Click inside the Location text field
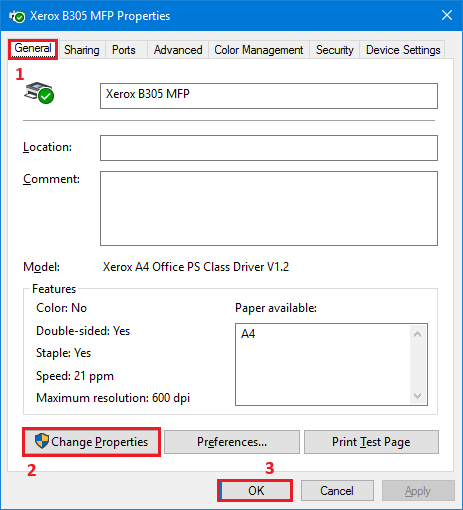The width and height of the screenshot is (463, 510). 269,148
